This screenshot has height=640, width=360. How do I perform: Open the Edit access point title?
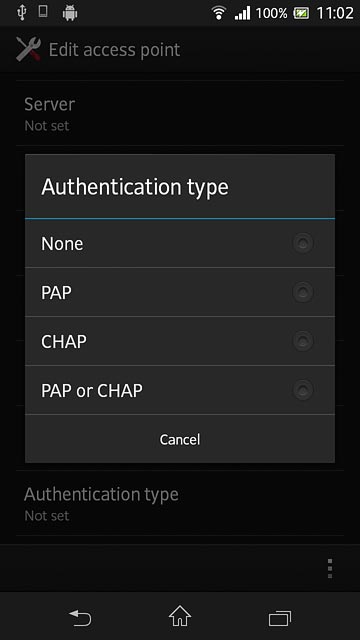(114, 50)
